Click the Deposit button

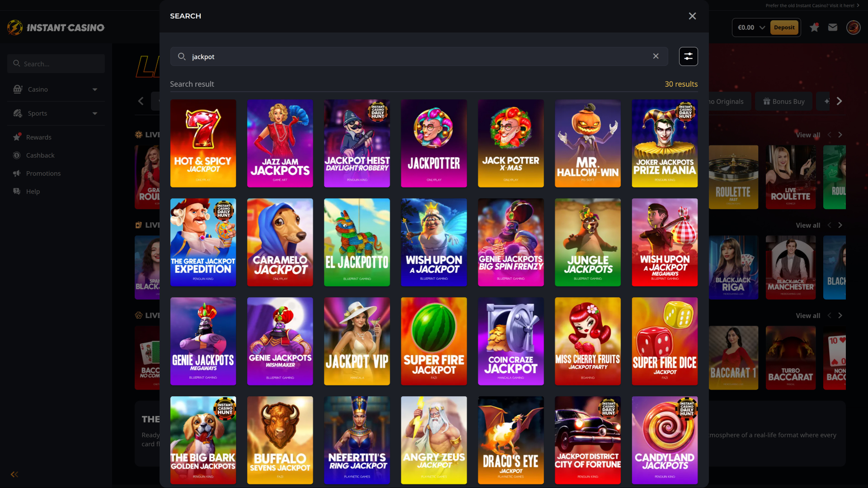(784, 27)
